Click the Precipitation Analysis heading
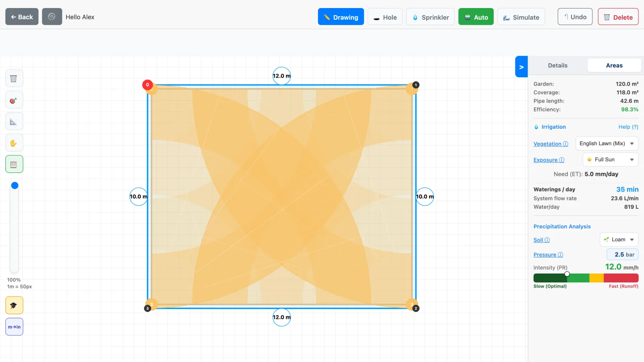 562,227
